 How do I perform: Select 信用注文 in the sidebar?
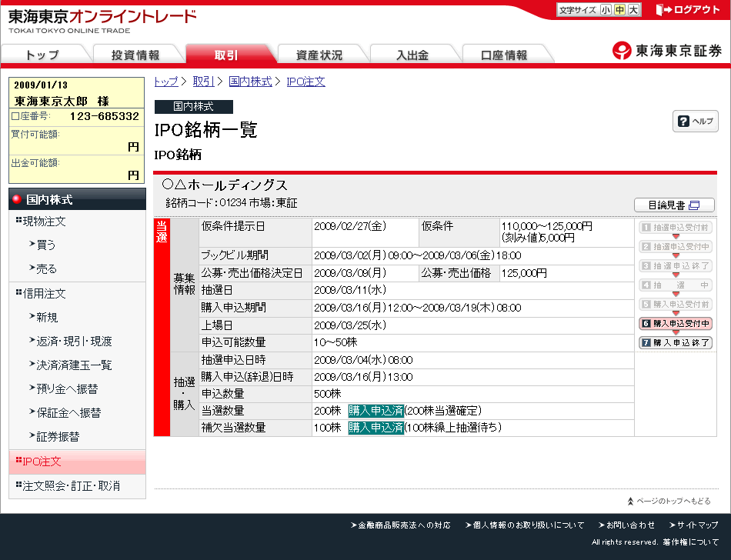pos(45,294)
